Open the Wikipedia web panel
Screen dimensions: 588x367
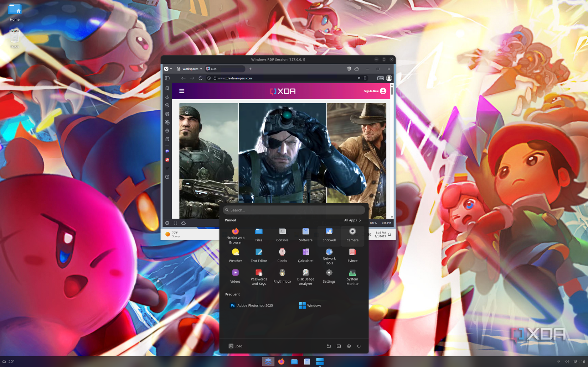(x=167, y=168)
